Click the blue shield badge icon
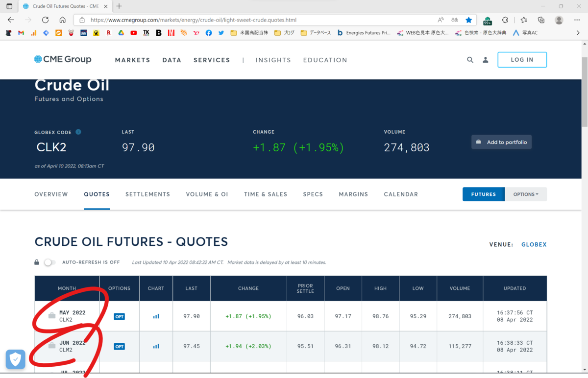Viewport: 588px width, 378px height. [15, 359]
